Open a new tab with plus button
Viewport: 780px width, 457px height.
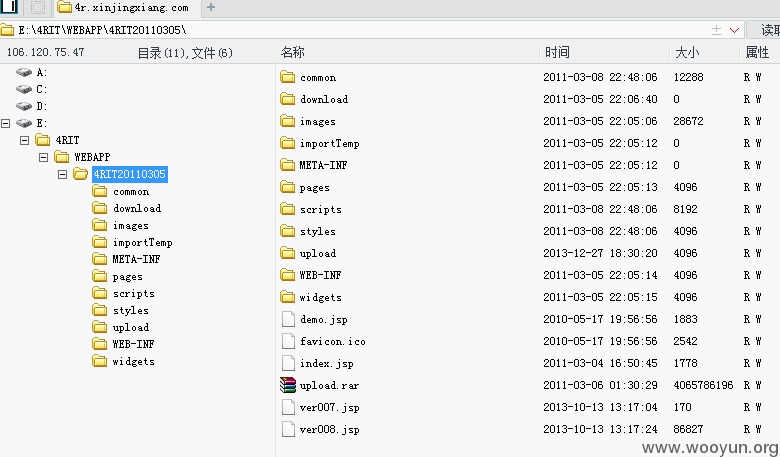point(211,7)
